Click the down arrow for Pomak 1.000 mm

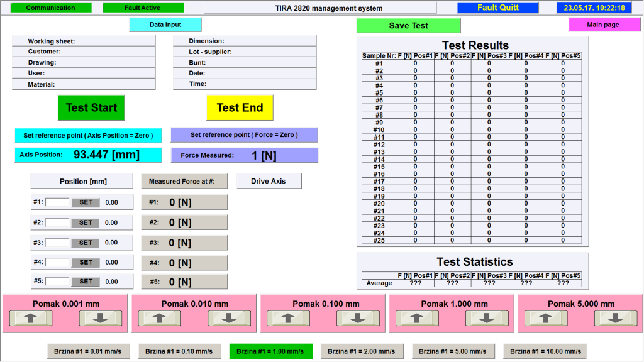coord(487,319)
